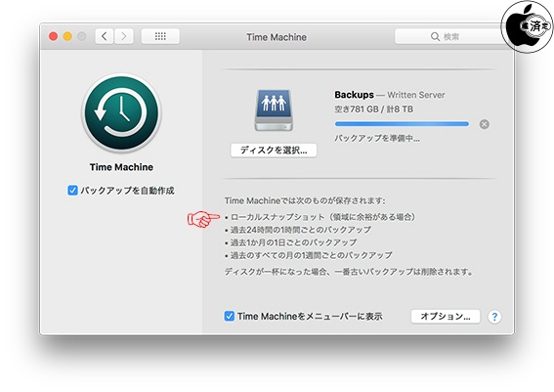Click Time Machineでは次のものが保存されます heading

coord(305,200)
